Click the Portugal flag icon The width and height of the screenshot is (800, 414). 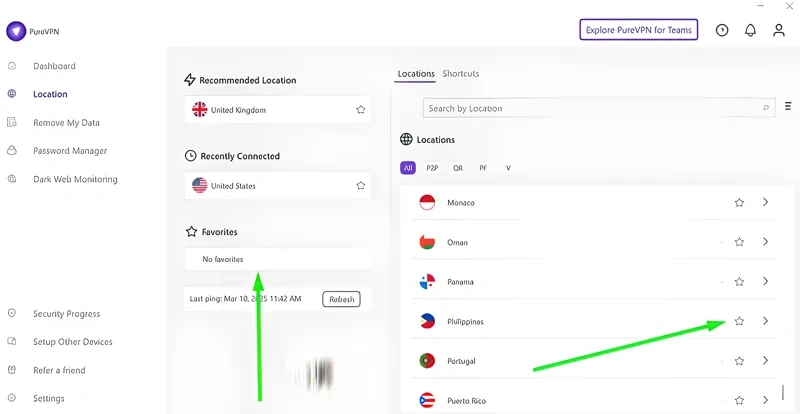point(427,361)
